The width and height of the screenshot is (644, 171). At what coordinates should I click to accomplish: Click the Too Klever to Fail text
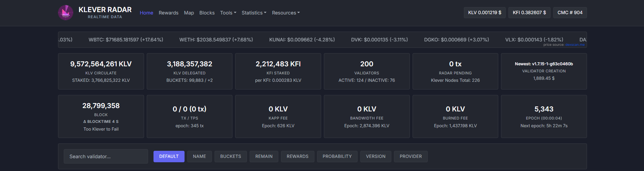101,129
